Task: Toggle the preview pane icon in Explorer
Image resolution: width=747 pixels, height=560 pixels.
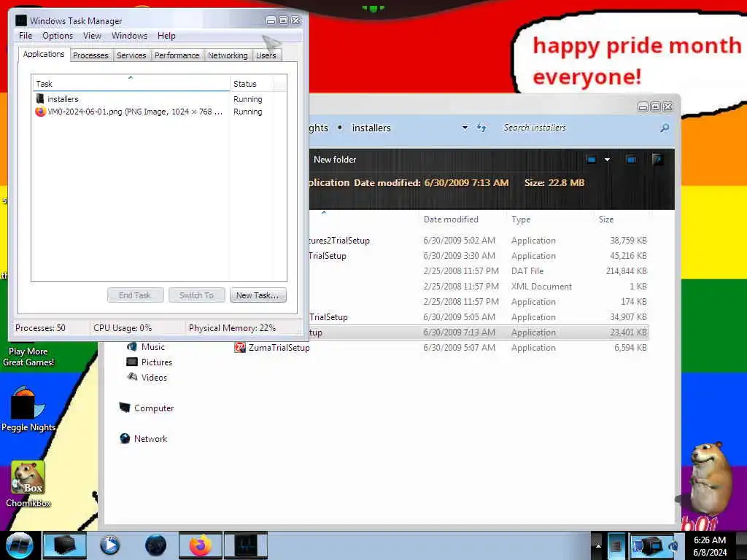Action: tap(631, 160)
